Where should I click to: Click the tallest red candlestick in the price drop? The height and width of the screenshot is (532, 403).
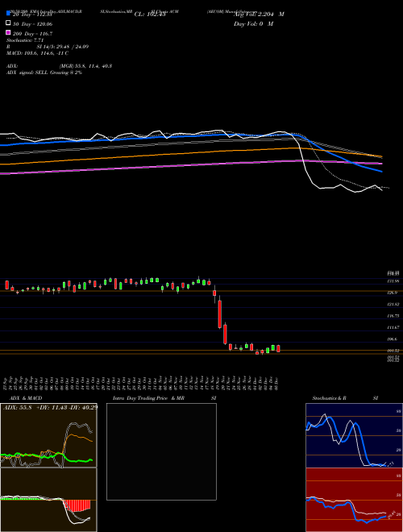(220, 314)
